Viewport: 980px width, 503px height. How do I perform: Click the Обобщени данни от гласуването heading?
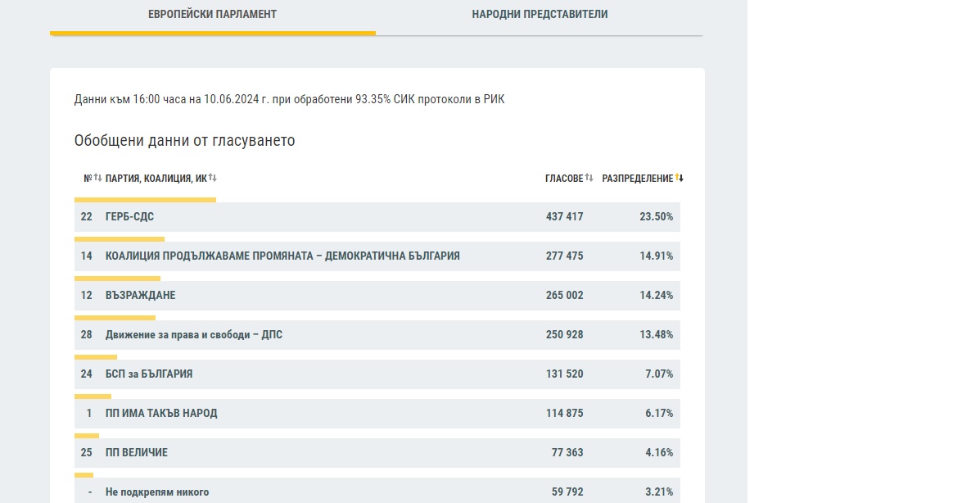(x=184, y=141)
